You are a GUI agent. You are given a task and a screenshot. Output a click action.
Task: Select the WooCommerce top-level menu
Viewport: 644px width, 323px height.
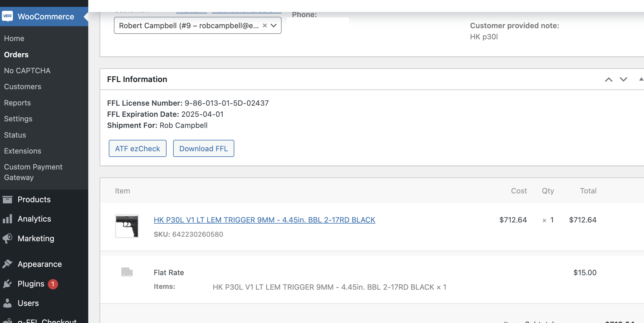[44, 17]
